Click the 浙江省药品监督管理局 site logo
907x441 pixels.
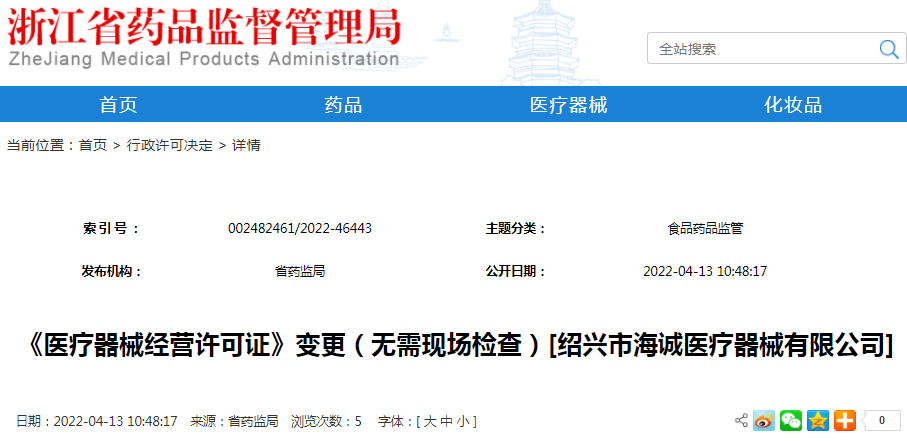pos(204,38)
